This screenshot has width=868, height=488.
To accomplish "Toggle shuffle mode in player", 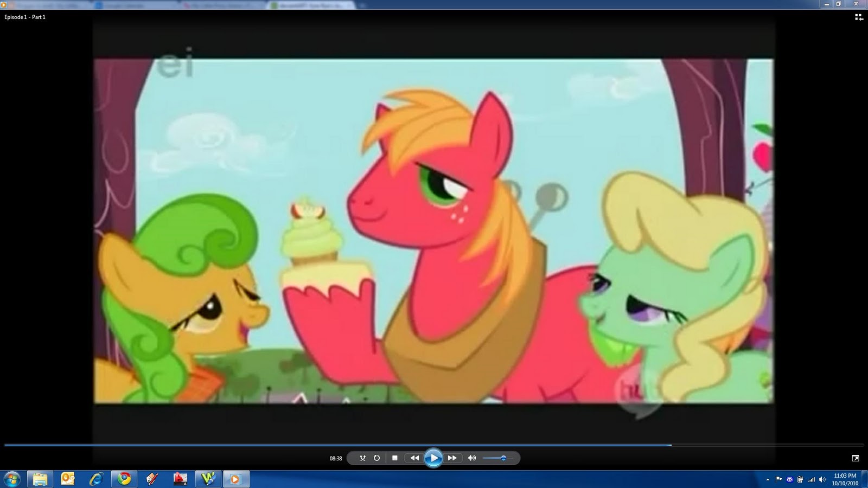I will click(x=362, y=458).
